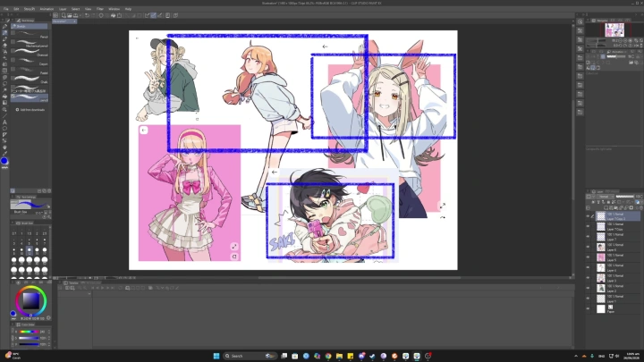This screenshot has height=362, width=644.
Task: Open Task View on the taskbar
Action: (284, 356)
